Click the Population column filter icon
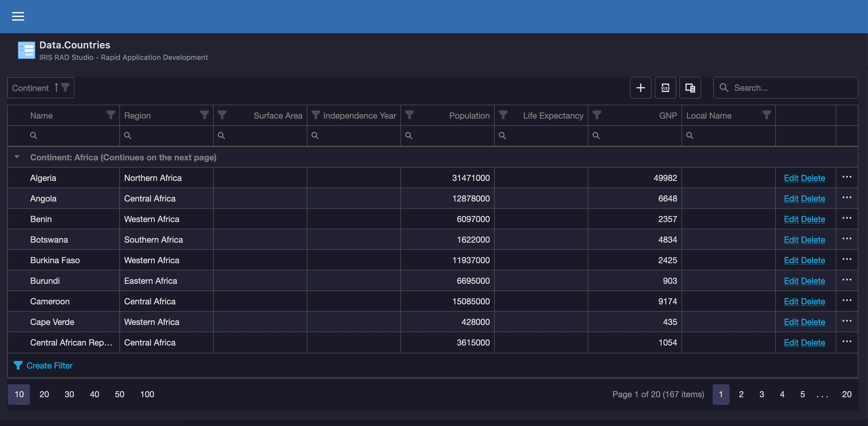 click(x=409, y=115)
